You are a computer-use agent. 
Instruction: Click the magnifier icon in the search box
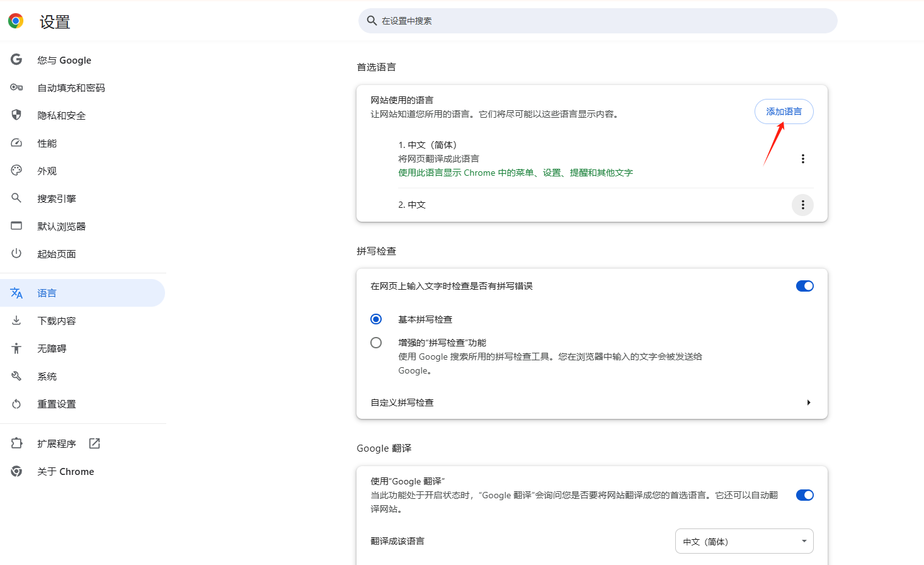point(372,21)
